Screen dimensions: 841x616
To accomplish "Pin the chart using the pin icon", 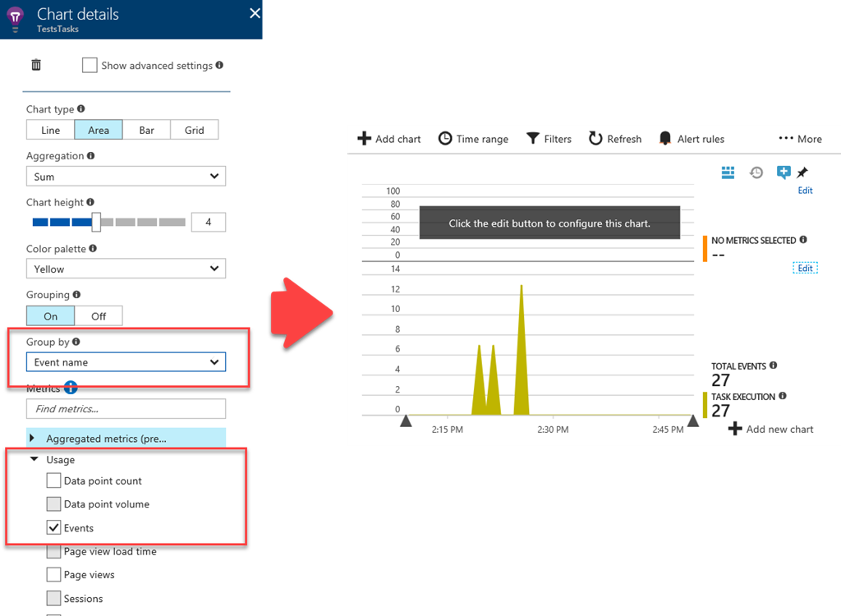I will [x=802, y=172].
